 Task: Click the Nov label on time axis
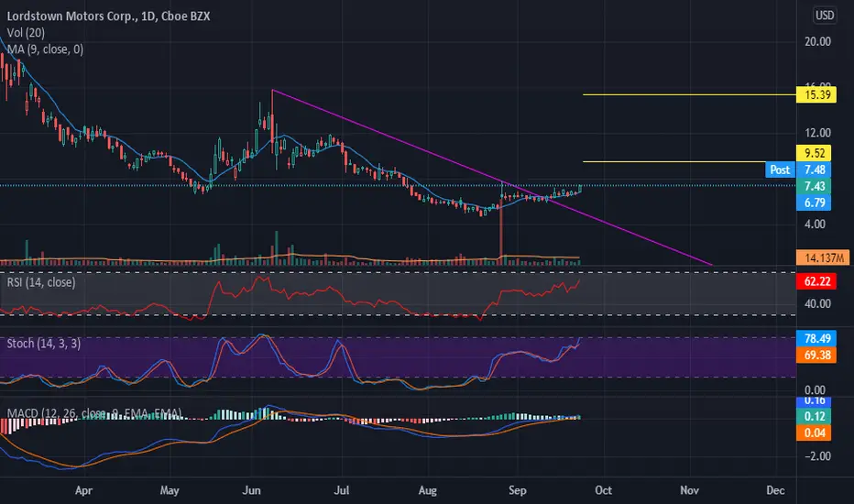point(689,490)
